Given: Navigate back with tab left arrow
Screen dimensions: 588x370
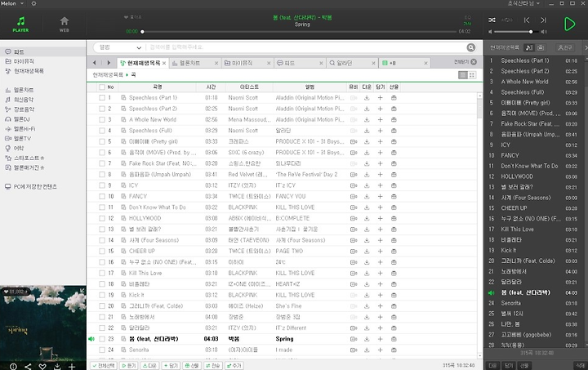Looking at the screenshot, I should (95, 63).
